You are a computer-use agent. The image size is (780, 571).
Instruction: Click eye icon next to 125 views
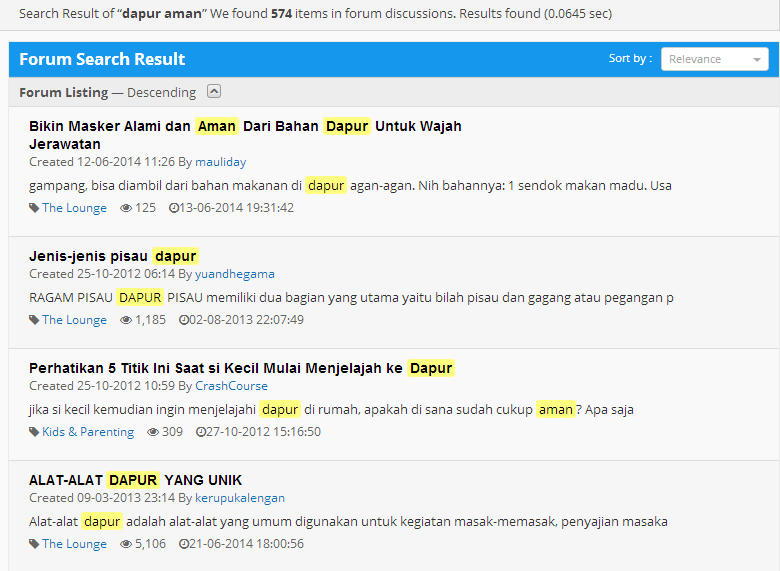126,208
